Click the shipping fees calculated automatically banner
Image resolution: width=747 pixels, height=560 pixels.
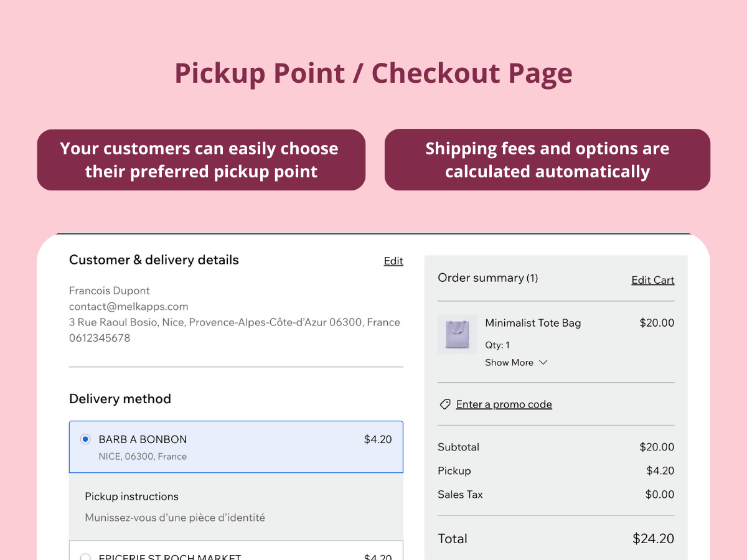(x=547, y=160)
